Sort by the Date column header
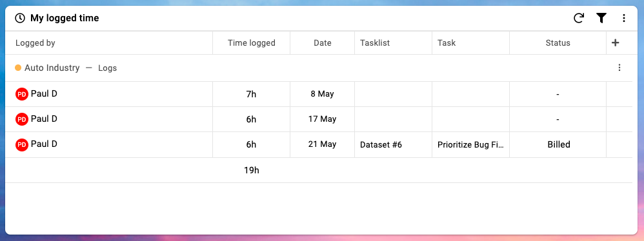Viewport: 644px width, 241px height. tap(323, 43)
